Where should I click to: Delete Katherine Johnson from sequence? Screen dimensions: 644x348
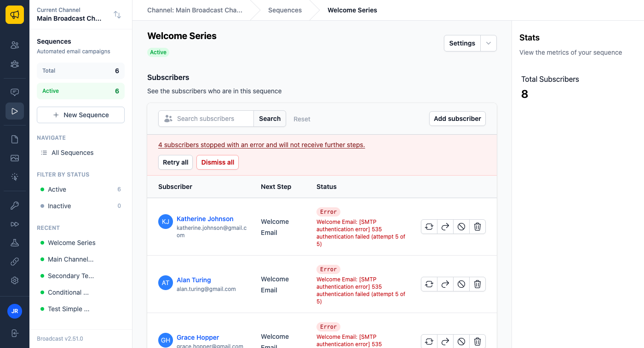click(x=477, y=227)
